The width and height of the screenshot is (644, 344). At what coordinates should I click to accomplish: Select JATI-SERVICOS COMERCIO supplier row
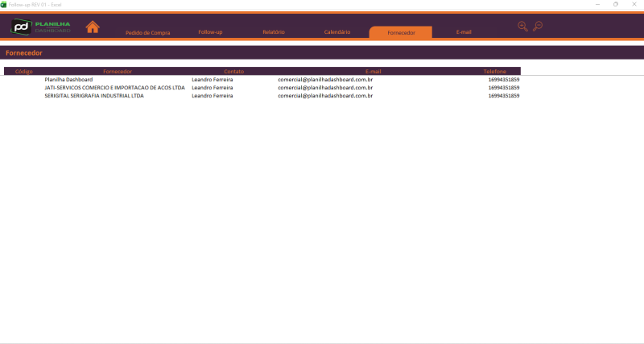tap(114, 88)
